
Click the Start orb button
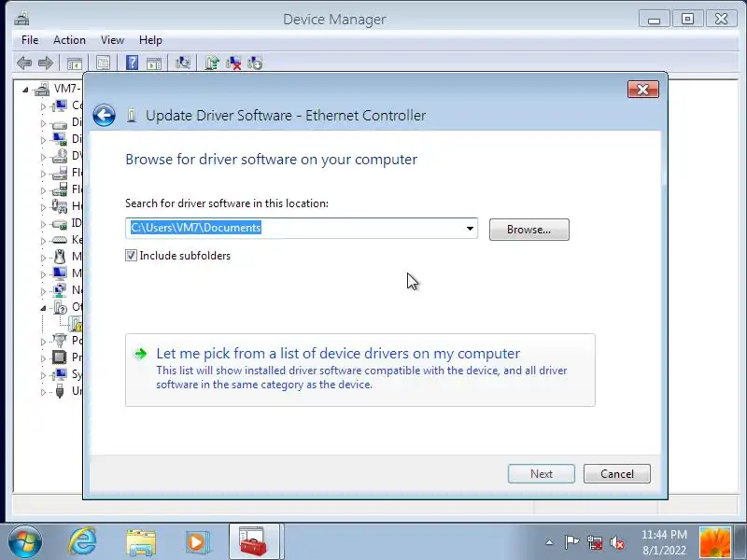click(24, 542)
